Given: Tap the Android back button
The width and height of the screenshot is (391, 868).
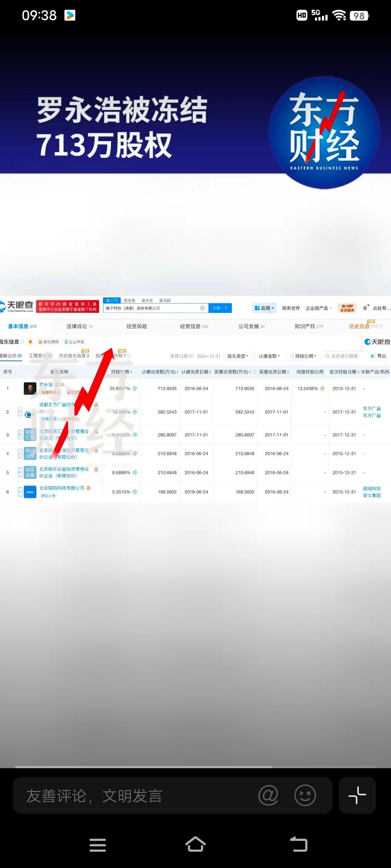Looking at the screenshot, I should (x=298, y=845).
